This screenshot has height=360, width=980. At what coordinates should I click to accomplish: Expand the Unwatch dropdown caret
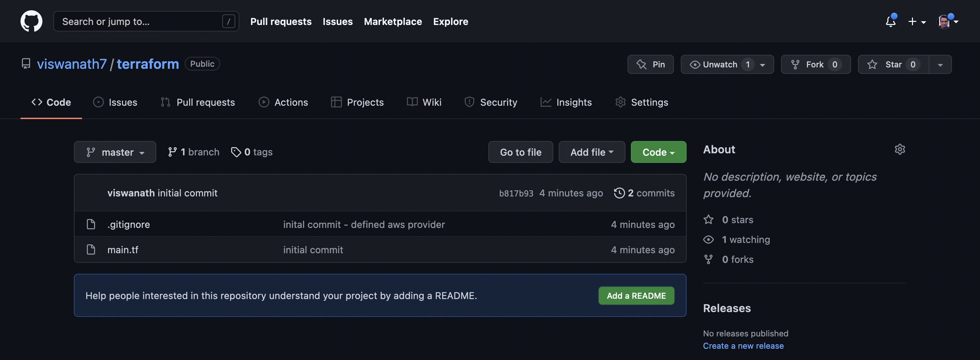(763, 65)
